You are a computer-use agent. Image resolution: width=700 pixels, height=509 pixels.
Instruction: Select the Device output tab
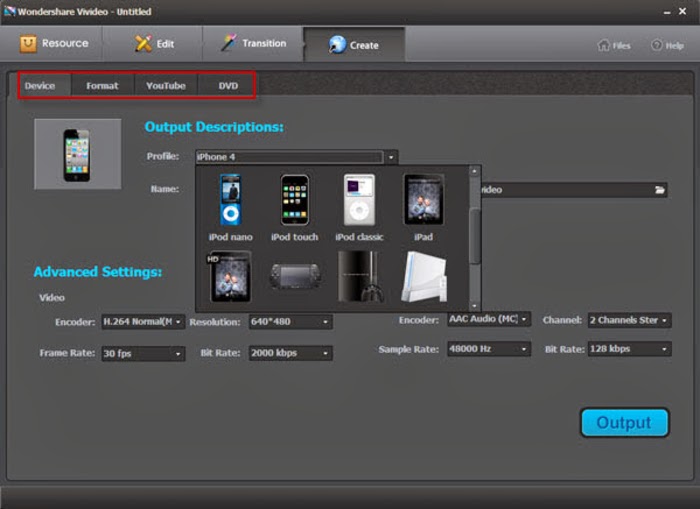pos(40,85)
